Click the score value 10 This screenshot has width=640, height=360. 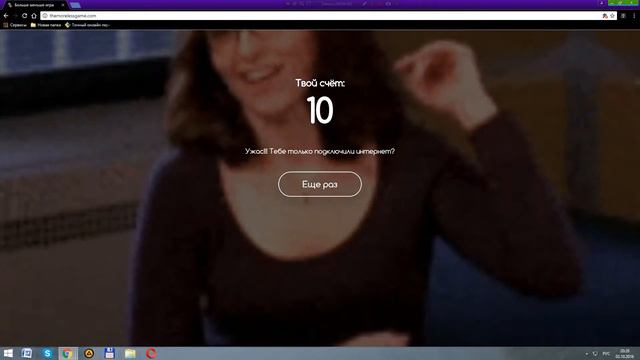pos(320,110)
